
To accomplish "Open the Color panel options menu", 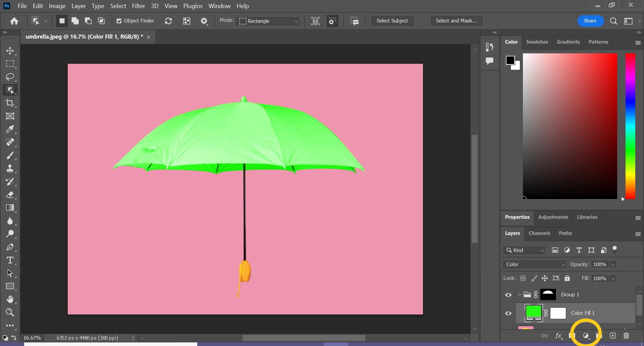I will click(638, 43).
